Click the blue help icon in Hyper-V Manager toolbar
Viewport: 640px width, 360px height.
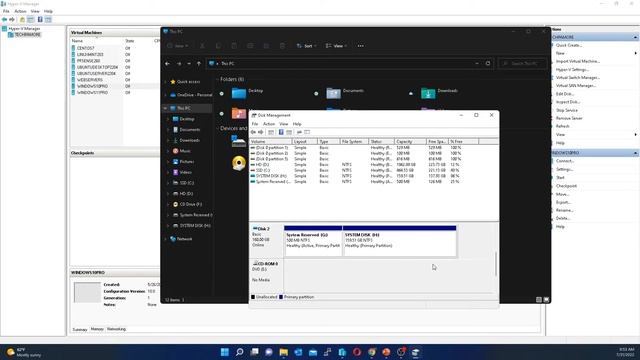(40, 20)
